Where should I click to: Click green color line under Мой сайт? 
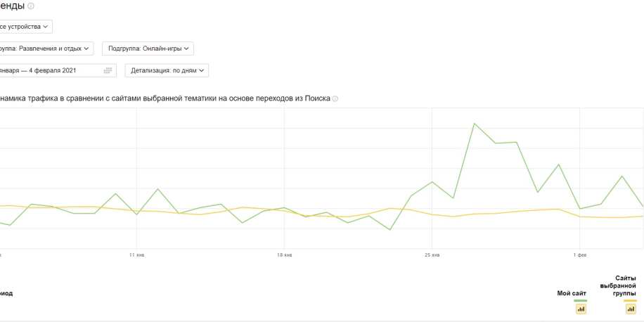581,300
